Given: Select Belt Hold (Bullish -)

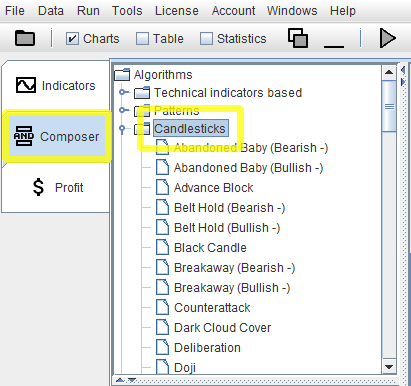Looking at the screenshot, I should [x=227, y=228].
